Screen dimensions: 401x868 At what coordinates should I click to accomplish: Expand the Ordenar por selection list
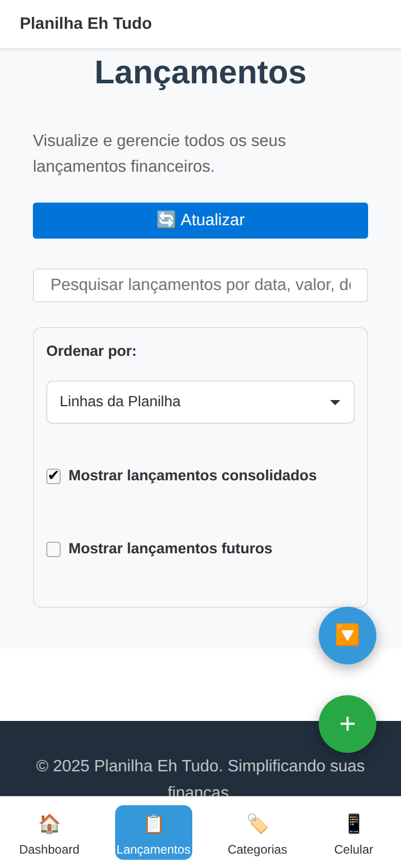click(200, 402)
